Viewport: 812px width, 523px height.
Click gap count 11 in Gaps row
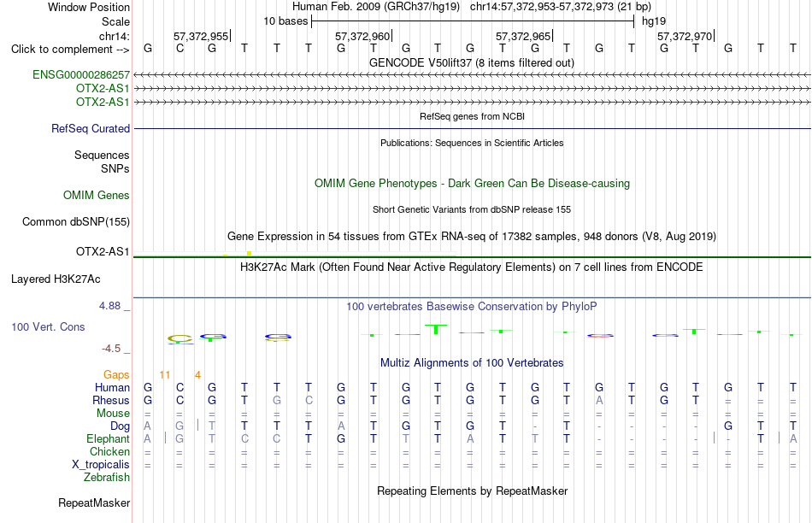(165, 375)
